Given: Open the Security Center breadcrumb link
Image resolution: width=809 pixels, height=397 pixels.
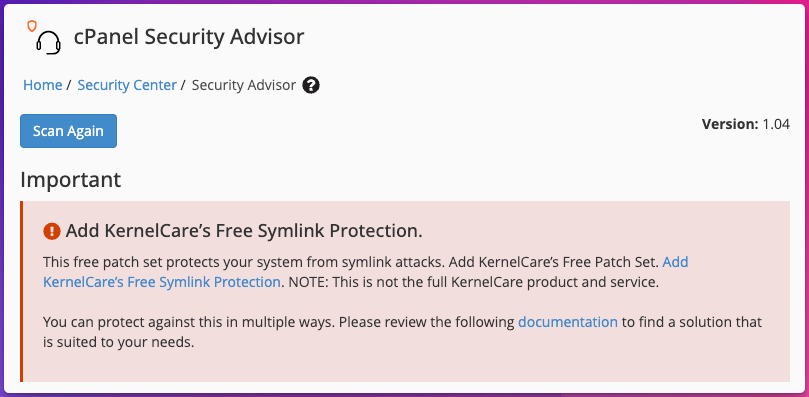Looking at the screenshot, I should click(127, 85).
